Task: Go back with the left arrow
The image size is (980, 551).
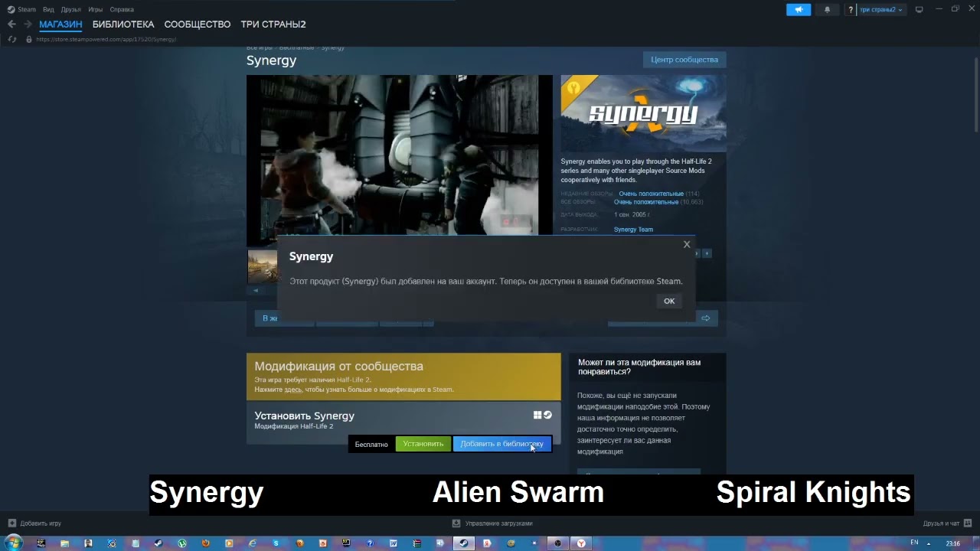Action: (x=11, y=24)
